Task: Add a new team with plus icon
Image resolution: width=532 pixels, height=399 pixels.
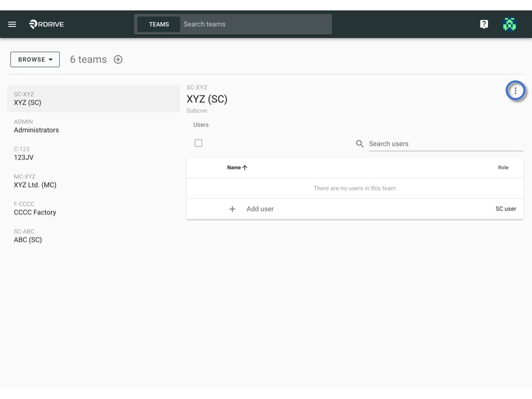Action: [118, 59]
